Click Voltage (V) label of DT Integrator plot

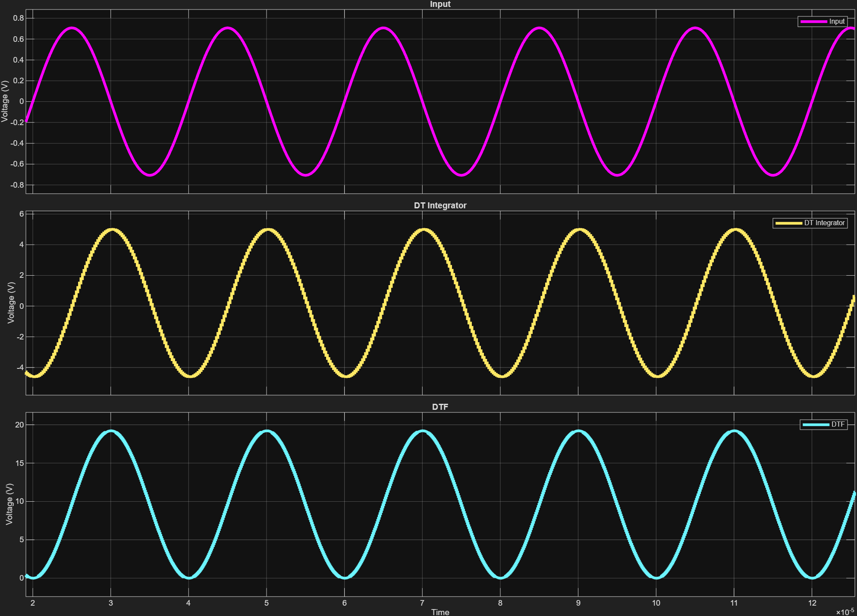click(11, 303)
